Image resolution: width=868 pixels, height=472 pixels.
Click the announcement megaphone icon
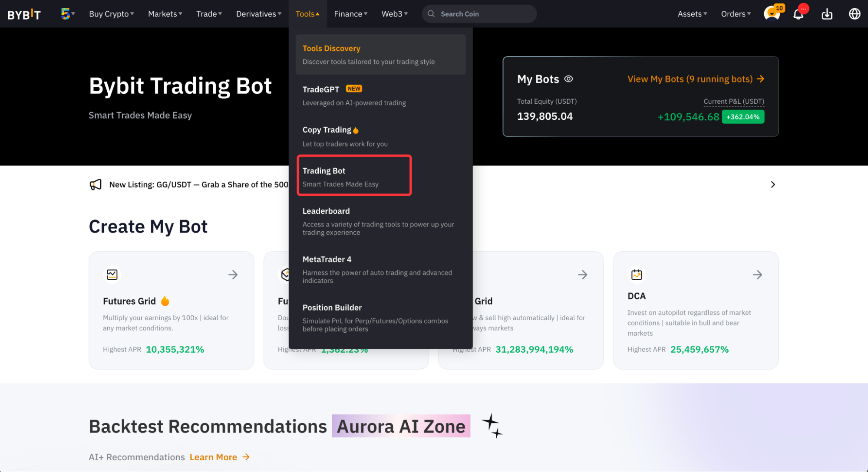coord(96,184)
